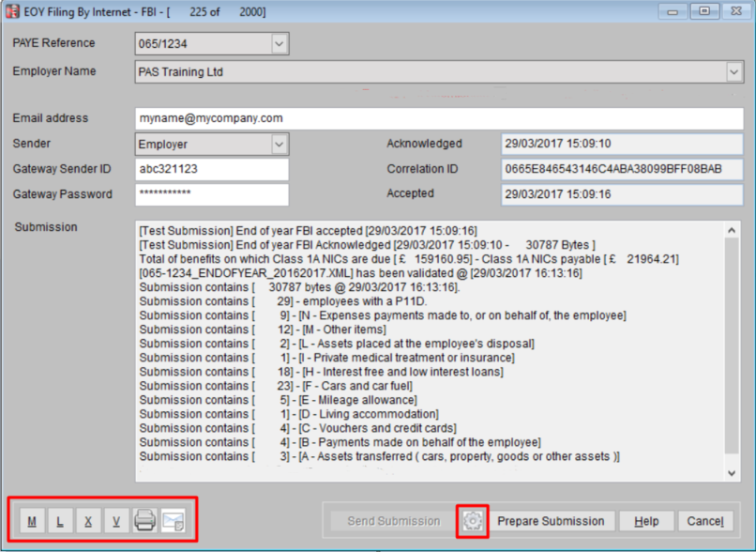The height and width of the screenshot is (552, 756).
Task: Close the EOY Filing window
Action: 736,11
